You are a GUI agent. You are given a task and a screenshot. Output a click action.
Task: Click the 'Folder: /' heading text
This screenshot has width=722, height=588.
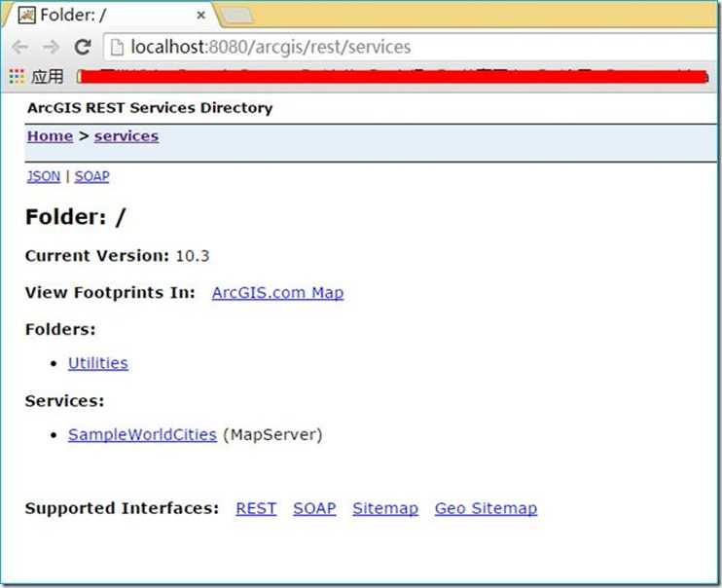[76, 217]
